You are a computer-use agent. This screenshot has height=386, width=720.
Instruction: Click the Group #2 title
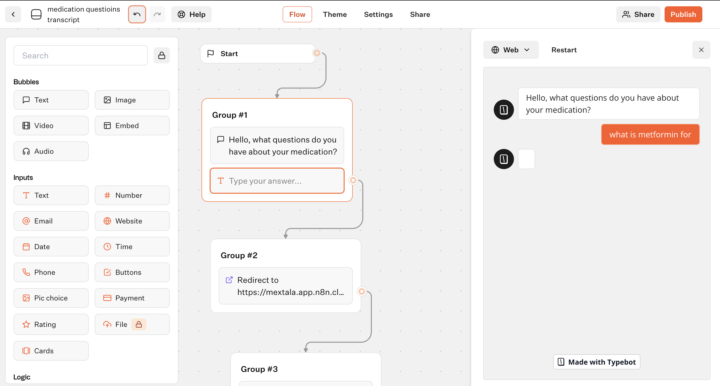(x=239, y=255)
